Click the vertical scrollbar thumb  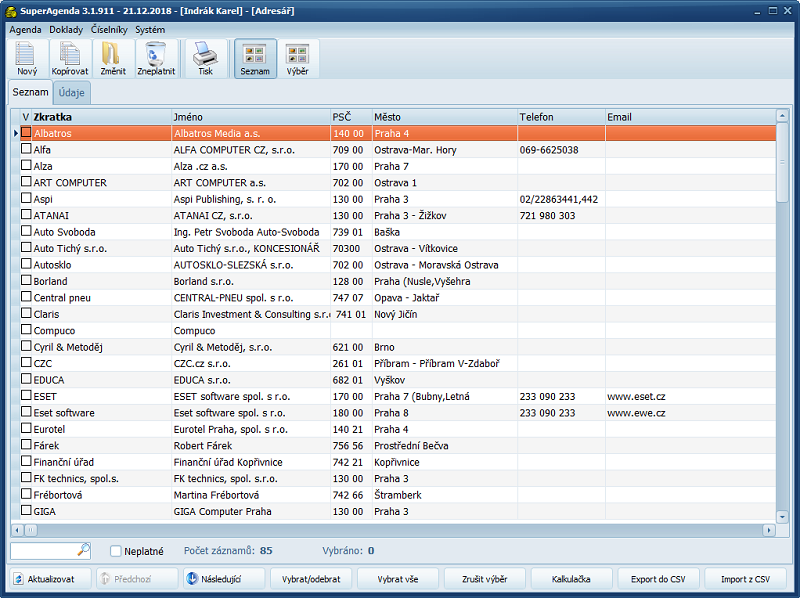[782, 162]
